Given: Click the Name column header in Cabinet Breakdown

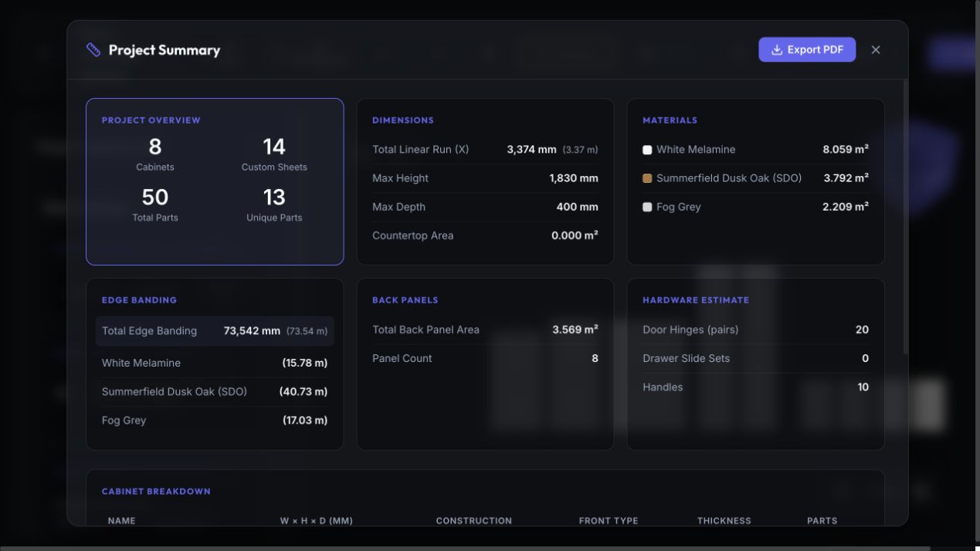Looking at the screenshot, I should (121, 521).
